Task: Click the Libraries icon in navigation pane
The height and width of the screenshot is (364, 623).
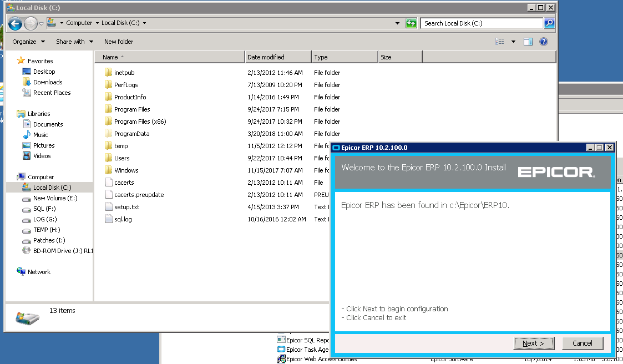Action: (21, 114)
